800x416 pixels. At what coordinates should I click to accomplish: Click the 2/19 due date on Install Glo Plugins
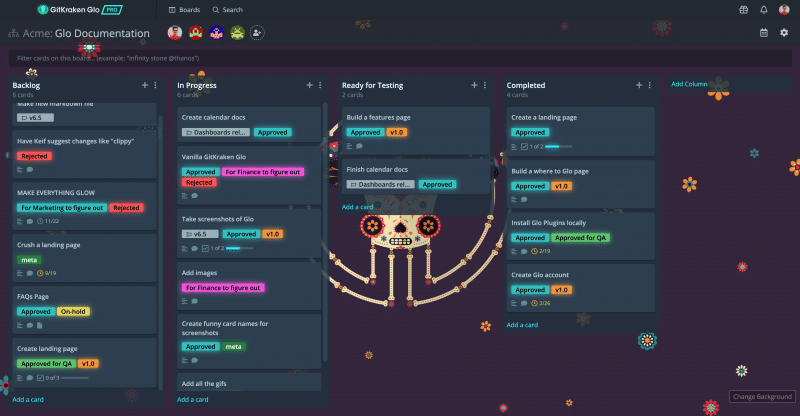(541, 251)
